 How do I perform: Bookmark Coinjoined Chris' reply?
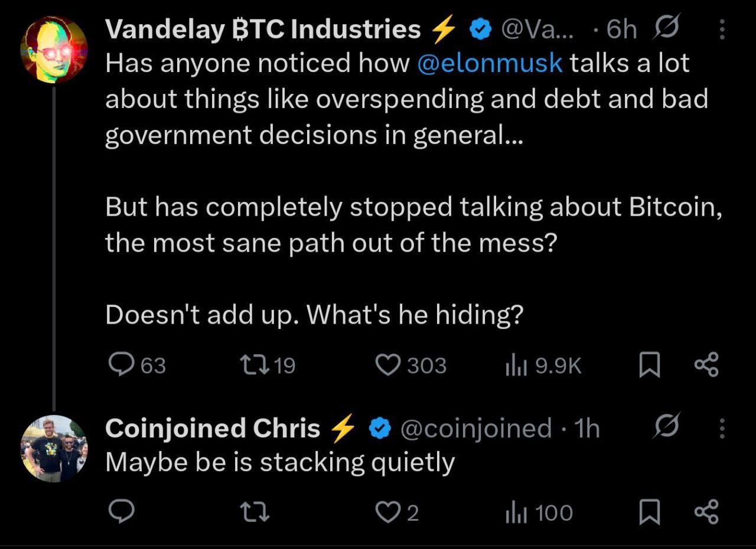650,512
